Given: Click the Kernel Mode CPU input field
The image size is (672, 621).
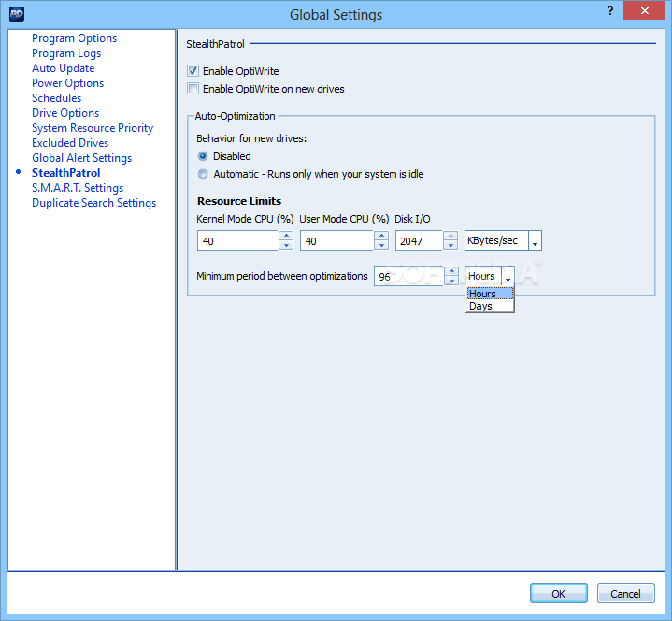Looking at the screenshot, I should 237,240.
